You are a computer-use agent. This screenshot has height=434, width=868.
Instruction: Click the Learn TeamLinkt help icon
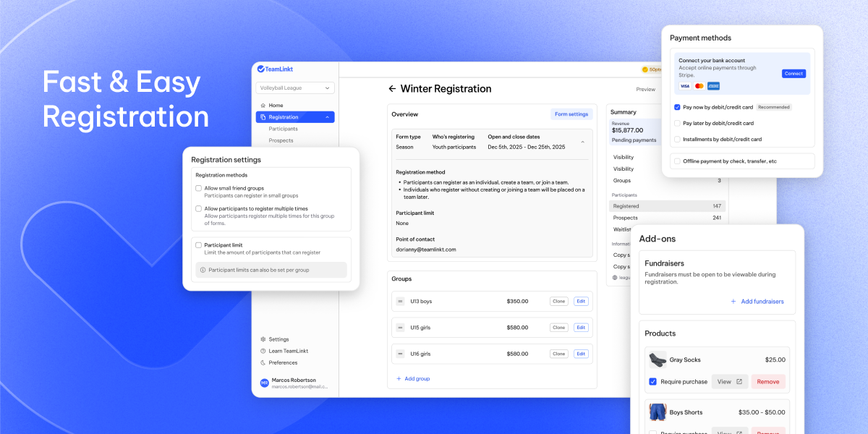tap(263, 351)
